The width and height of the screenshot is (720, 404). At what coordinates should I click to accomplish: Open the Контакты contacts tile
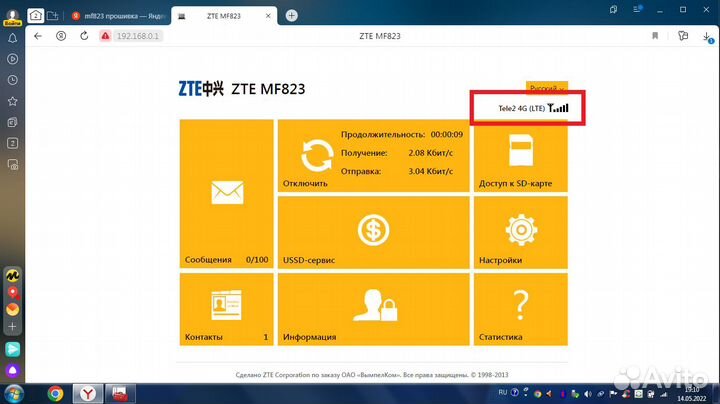[x=226, y=309]
